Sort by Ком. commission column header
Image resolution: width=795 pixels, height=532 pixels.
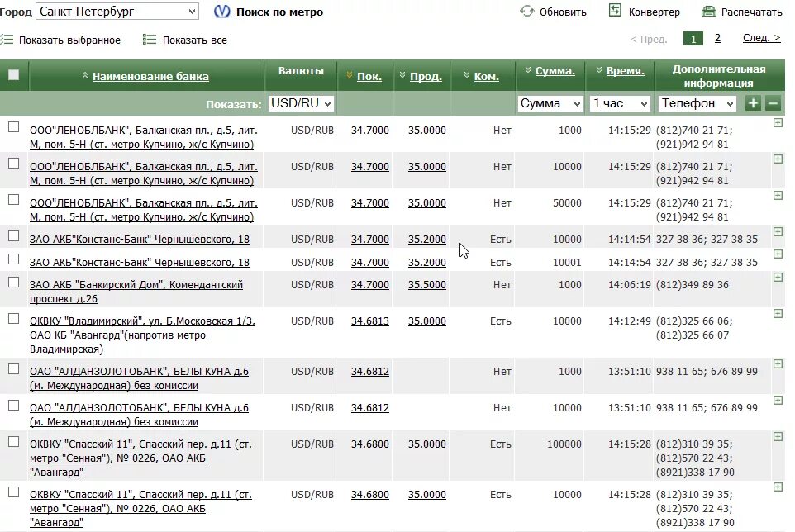[486, 76]
